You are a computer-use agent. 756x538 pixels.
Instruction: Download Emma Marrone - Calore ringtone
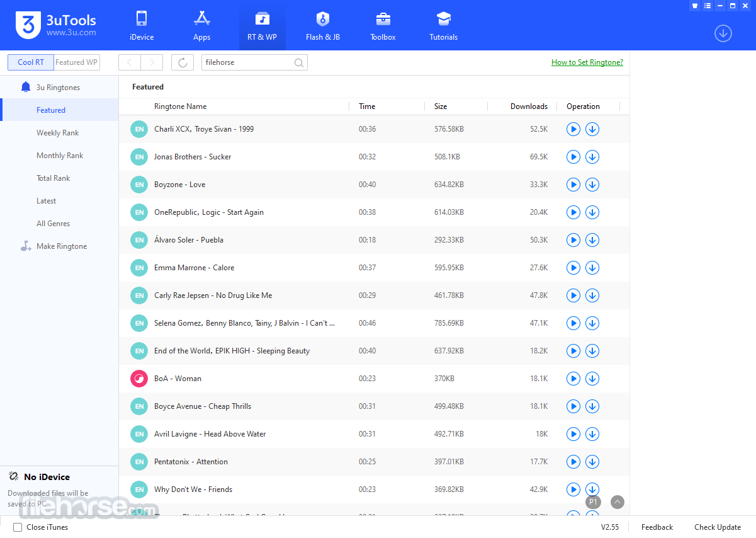click(592, 268)
